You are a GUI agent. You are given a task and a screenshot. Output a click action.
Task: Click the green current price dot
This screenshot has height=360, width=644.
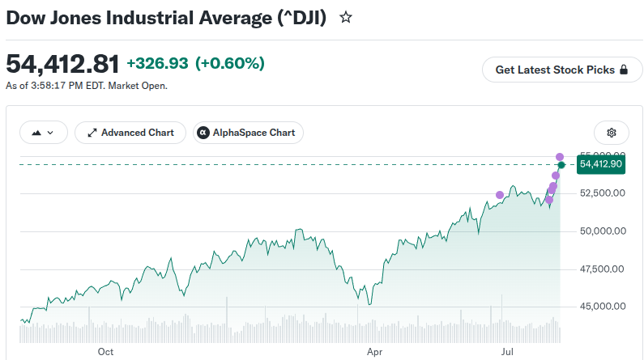(x=561, y=165)
